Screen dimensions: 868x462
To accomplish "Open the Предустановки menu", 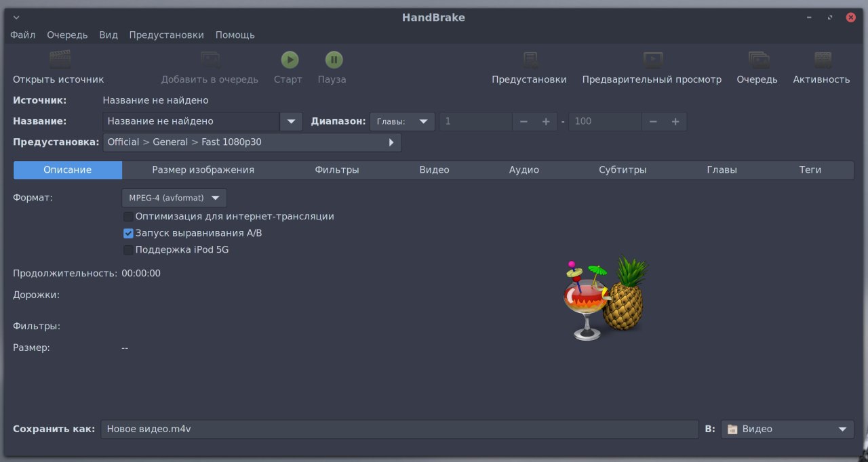I will click(x=166, y=35).
